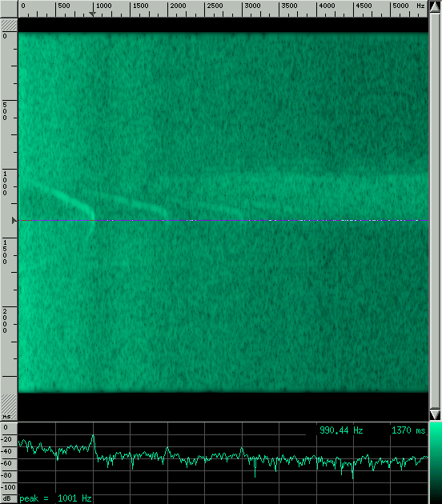Click the 4000 Hz label on frequency ruler

pos(327,6)
